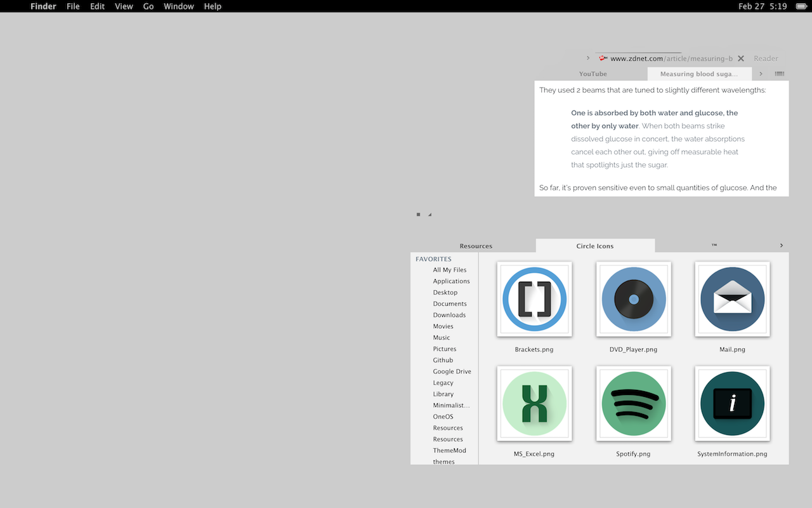Select the Minimalist… sidebar item
This screenshot has height=508, width=812.
452,406
